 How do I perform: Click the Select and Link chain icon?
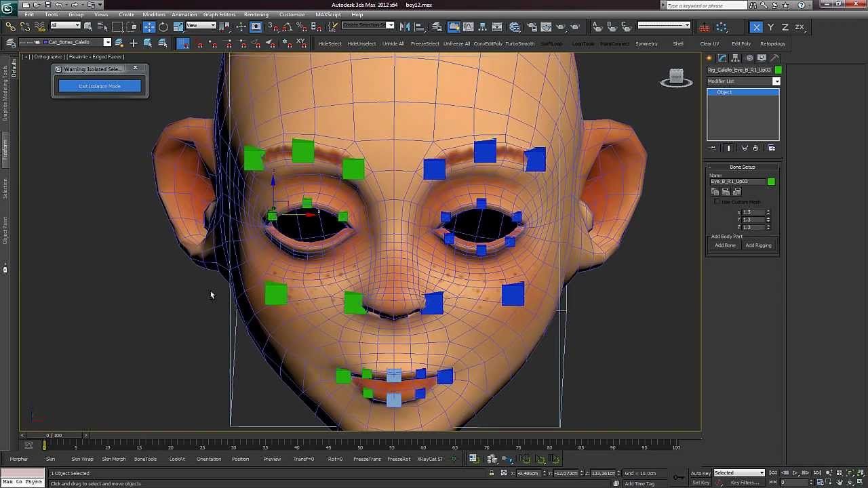pyautogui.click(x=10, y=27)
